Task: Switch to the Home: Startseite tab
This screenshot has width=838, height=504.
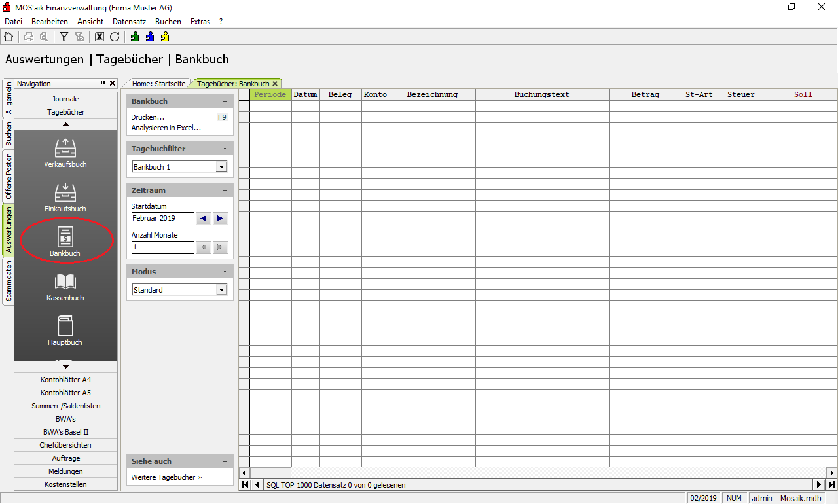Action: 159,84
